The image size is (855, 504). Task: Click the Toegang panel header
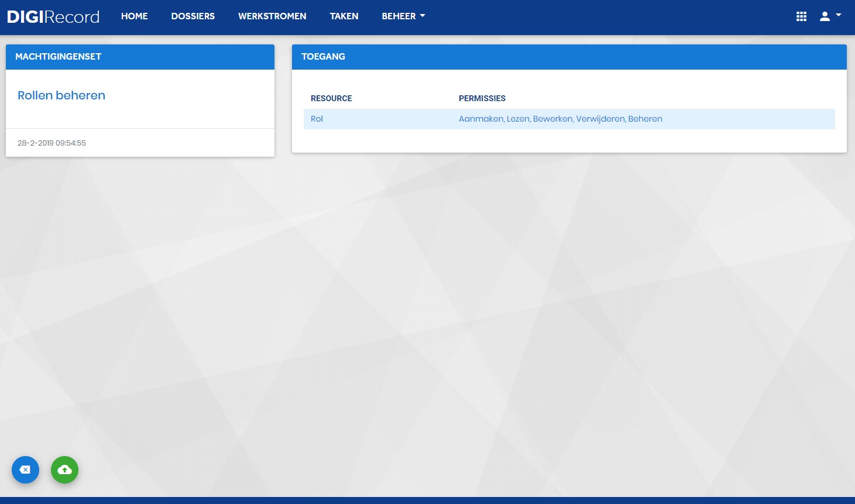tap(569, 57)
